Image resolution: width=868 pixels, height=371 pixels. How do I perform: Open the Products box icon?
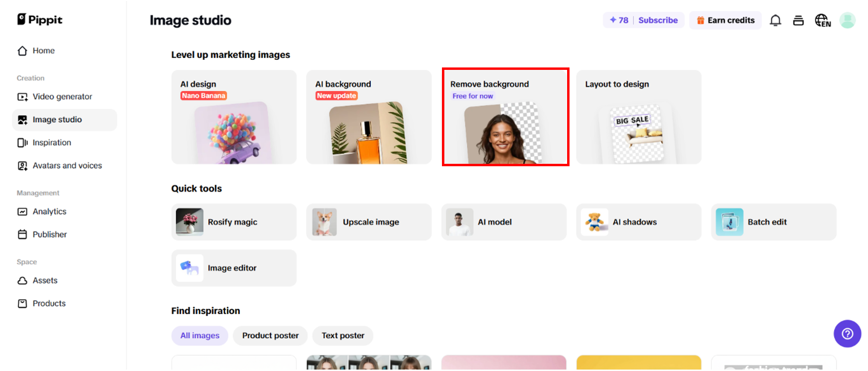point(22,304)
